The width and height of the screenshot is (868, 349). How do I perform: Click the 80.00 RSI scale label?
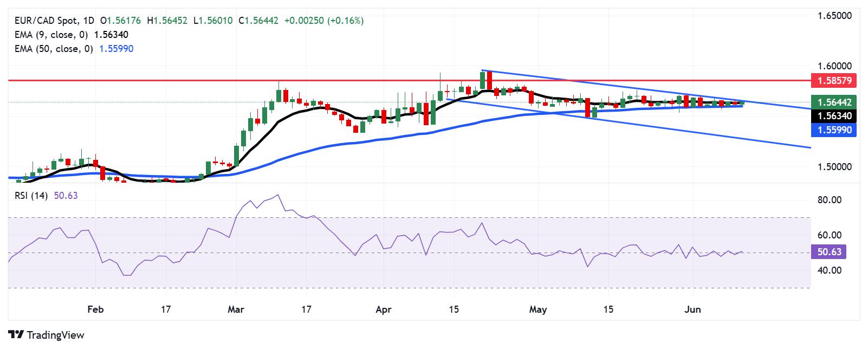point(830,200)
